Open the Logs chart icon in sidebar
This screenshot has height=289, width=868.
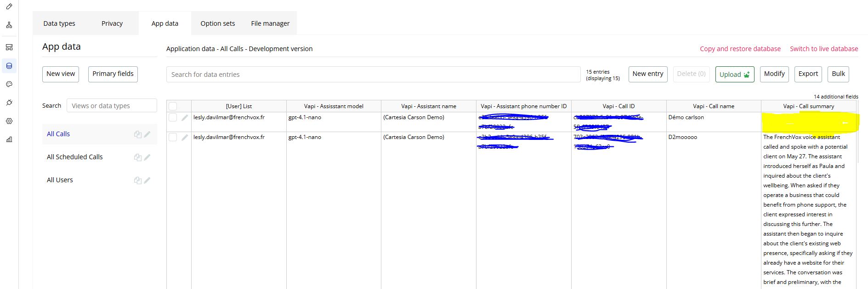(9, 139)
